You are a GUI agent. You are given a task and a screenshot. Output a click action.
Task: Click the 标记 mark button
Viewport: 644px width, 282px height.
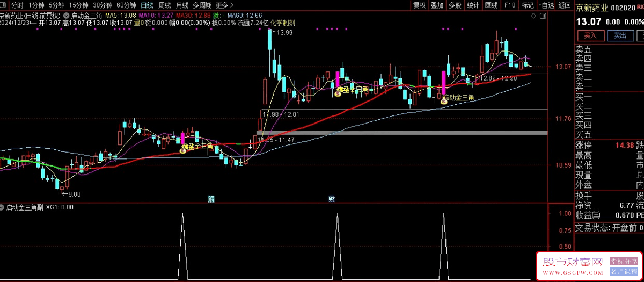528,5
